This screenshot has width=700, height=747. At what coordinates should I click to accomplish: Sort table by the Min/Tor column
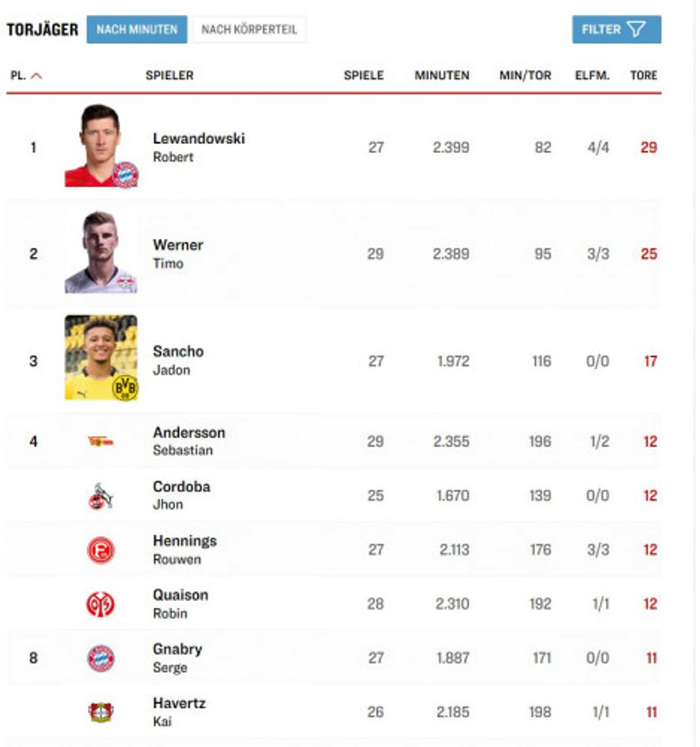[525, 75]
